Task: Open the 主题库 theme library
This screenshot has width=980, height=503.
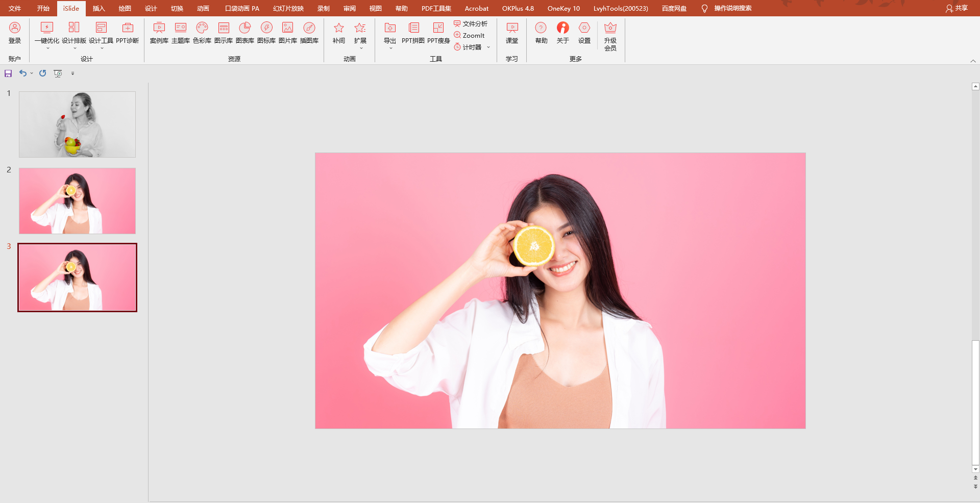Action: tap(181, 33)
